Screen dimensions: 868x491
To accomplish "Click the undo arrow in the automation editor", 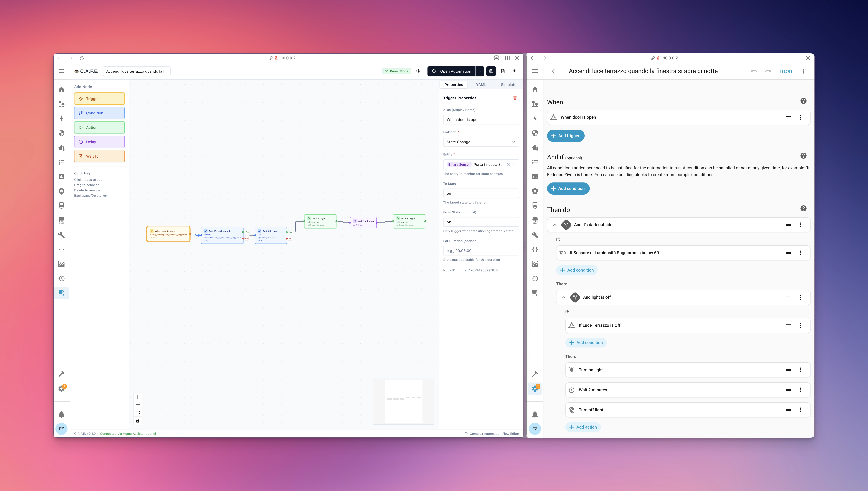I will (x=753, y=71).
